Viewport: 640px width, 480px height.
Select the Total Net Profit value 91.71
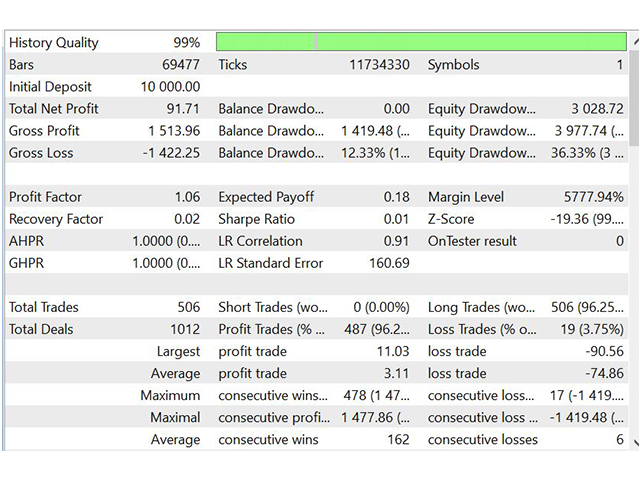tap(183, 109)
